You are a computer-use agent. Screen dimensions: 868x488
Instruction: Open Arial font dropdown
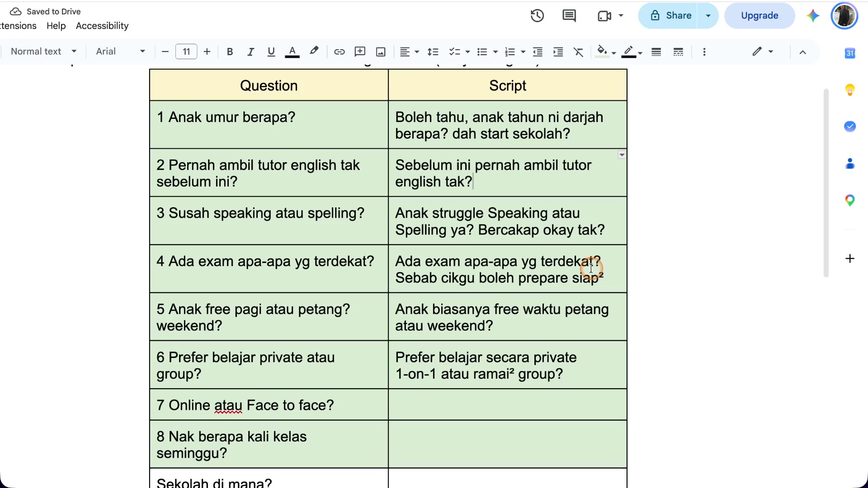click(x=121, y=52)
